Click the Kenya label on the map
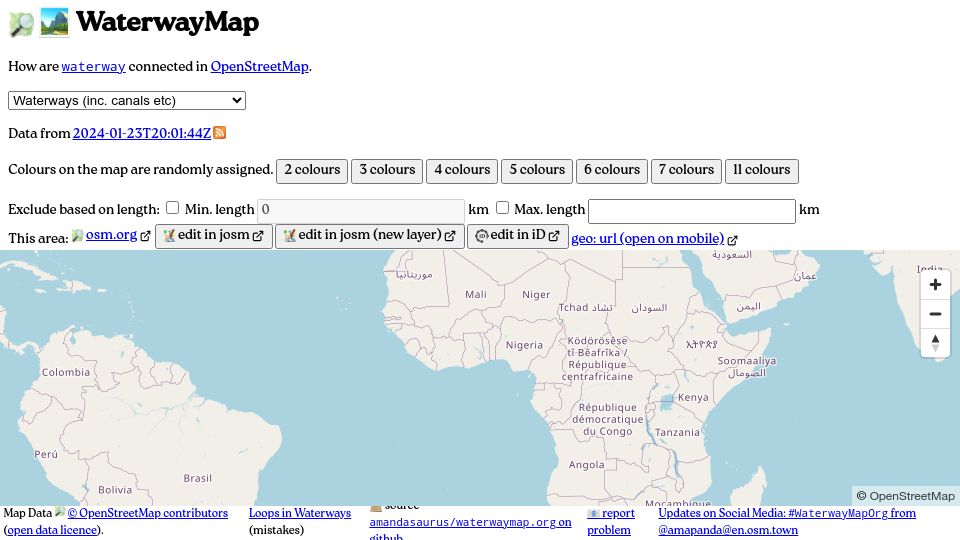Viewport: 960px width, 540px height. (693, 397)
